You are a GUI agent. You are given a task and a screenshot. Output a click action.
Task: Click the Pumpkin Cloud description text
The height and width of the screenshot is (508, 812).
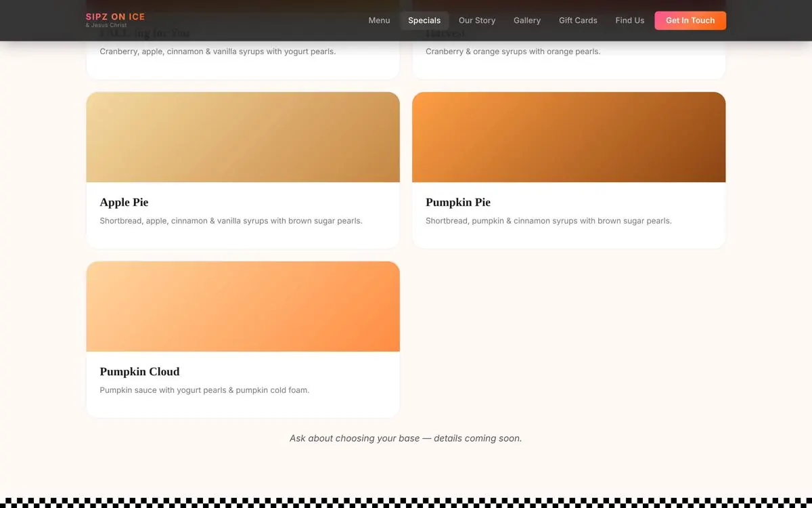click(x=204, y=390)
